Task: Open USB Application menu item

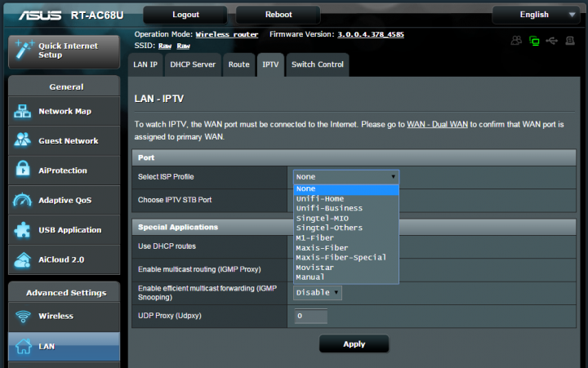Action: point(65,230)
